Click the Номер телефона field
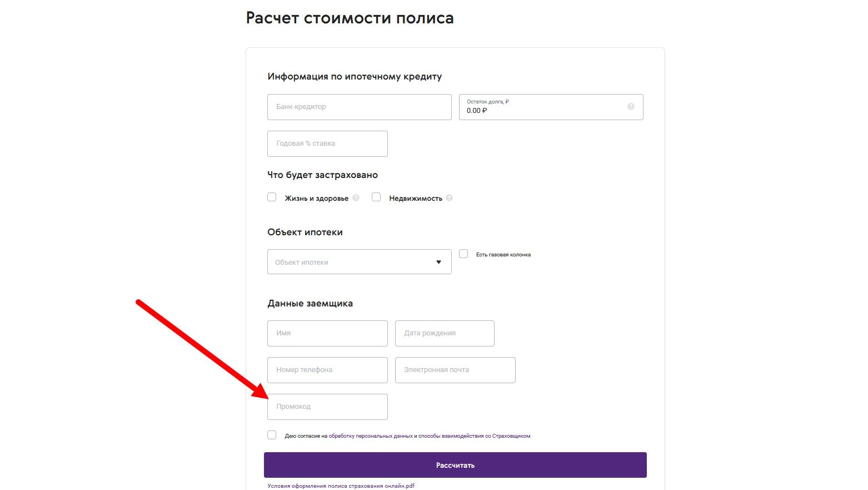This screenshot has width=868, height=490. point(327,370)
